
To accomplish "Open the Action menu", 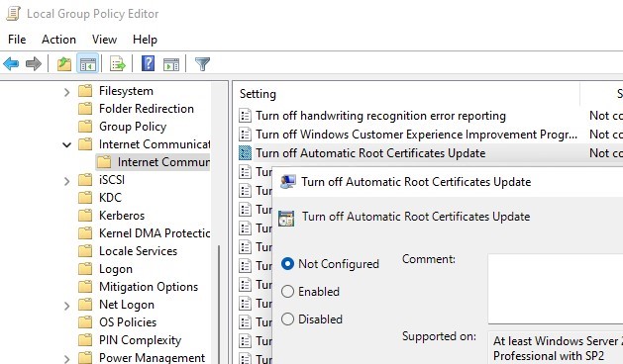I will pyautogui.click(x=58, y=40).
